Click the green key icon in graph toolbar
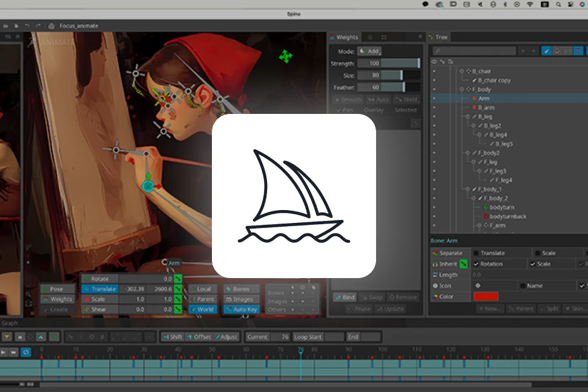The width and height of the screenshot is (588, 392). pos(55,337)
